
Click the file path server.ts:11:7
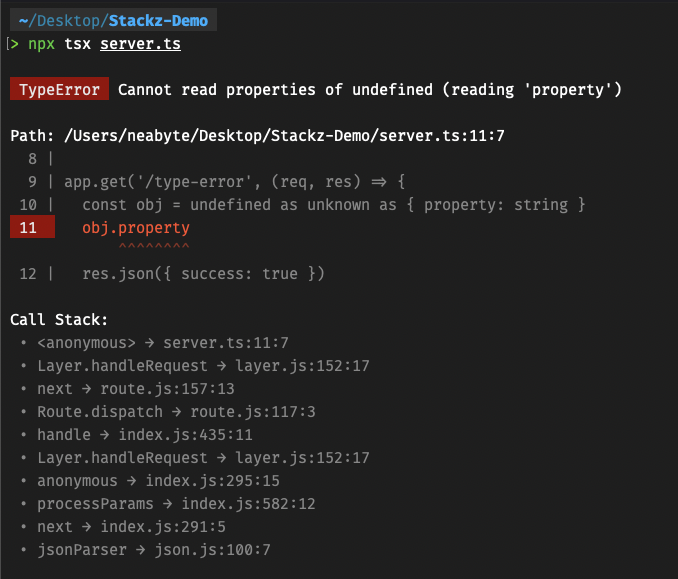(x=284, y=136)
